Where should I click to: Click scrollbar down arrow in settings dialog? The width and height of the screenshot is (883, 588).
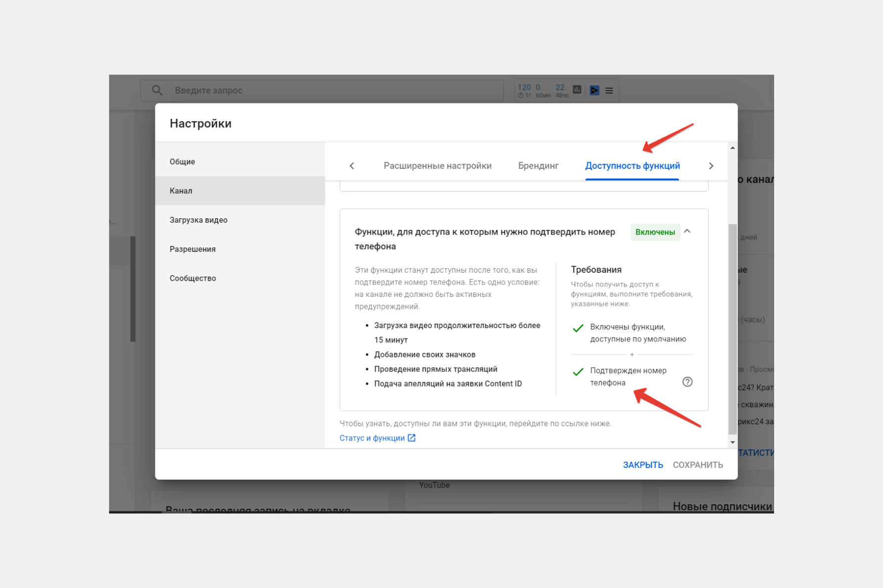pos(733,442)
